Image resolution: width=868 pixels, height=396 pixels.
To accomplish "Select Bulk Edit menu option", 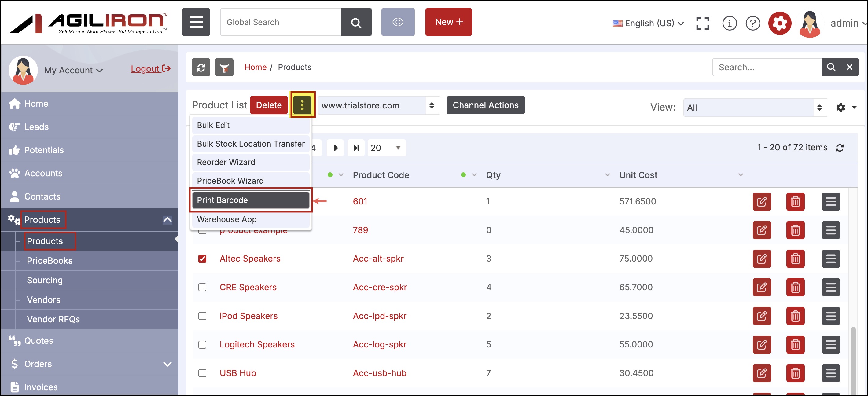I will click(x=251, y=125).
